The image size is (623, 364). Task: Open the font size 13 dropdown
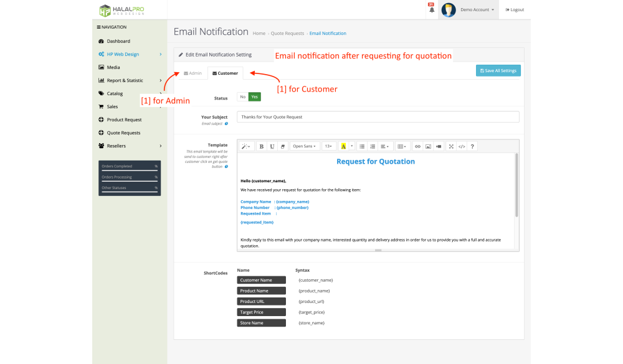click(x=328, y=146)
